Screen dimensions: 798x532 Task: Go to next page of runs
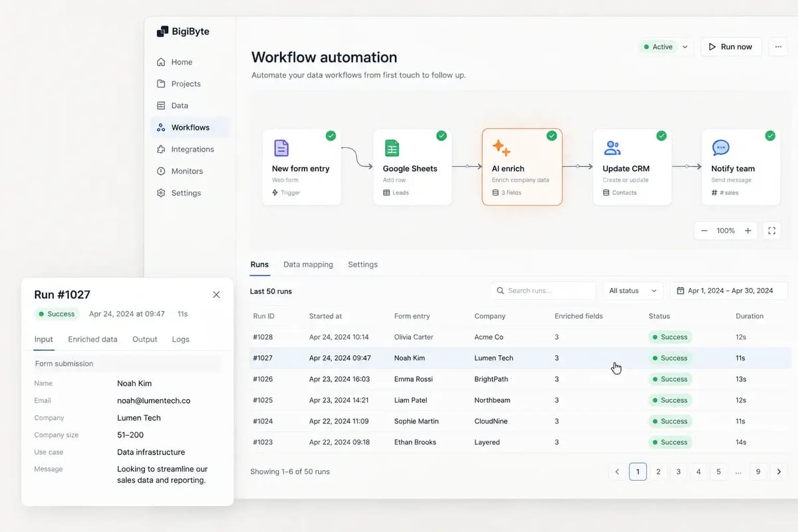pyautogui.click(x=779, y=472)
